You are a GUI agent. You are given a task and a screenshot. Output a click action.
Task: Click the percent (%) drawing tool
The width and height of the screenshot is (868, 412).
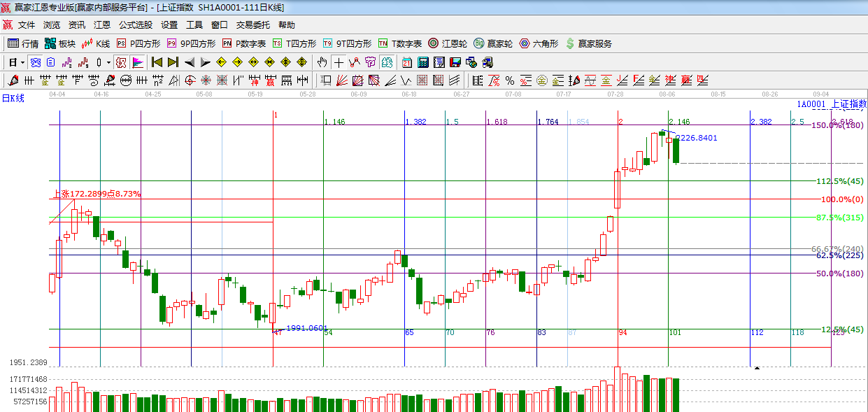pyautogui.click(x=510, y=80)
